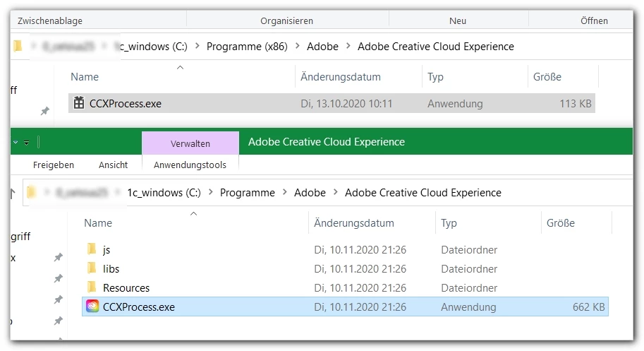Viewport: 644px width, 351px height.
Task: Click '1c_windows (C:)' breadcrumb in lower window
Action: click(x=164, y=192)
